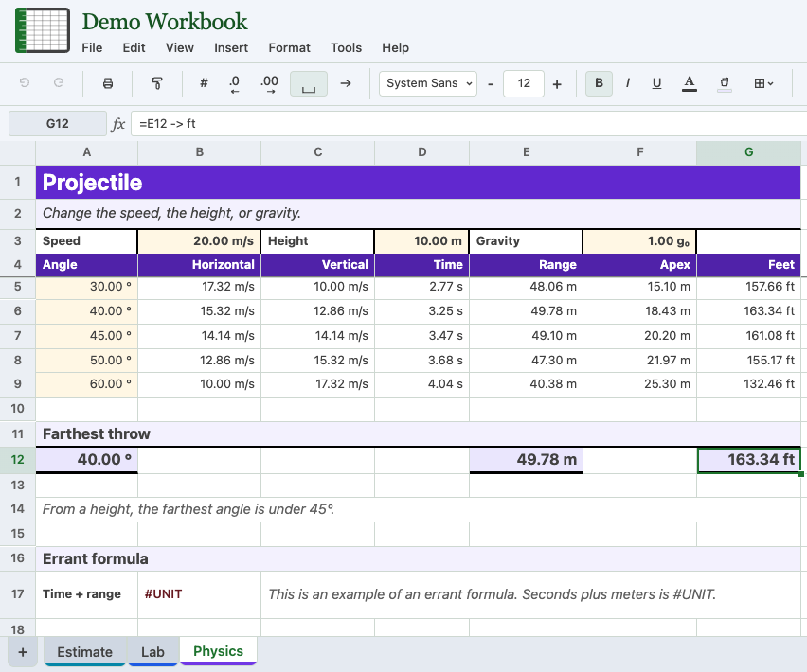The image size is (807, 672).
Task: Click the 30.00 ° angle cell
Action: click(x=87, y=287)
